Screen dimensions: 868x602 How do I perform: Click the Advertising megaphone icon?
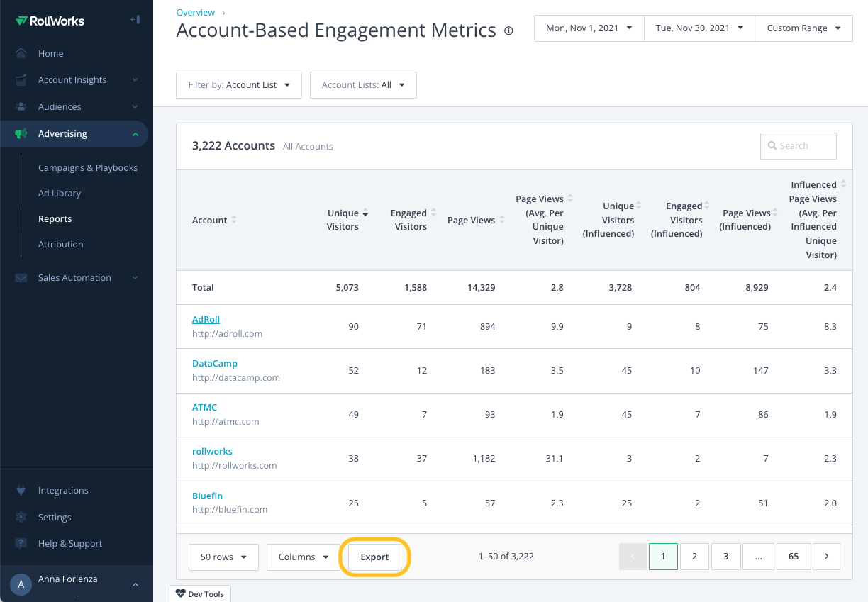pos(21,134)
